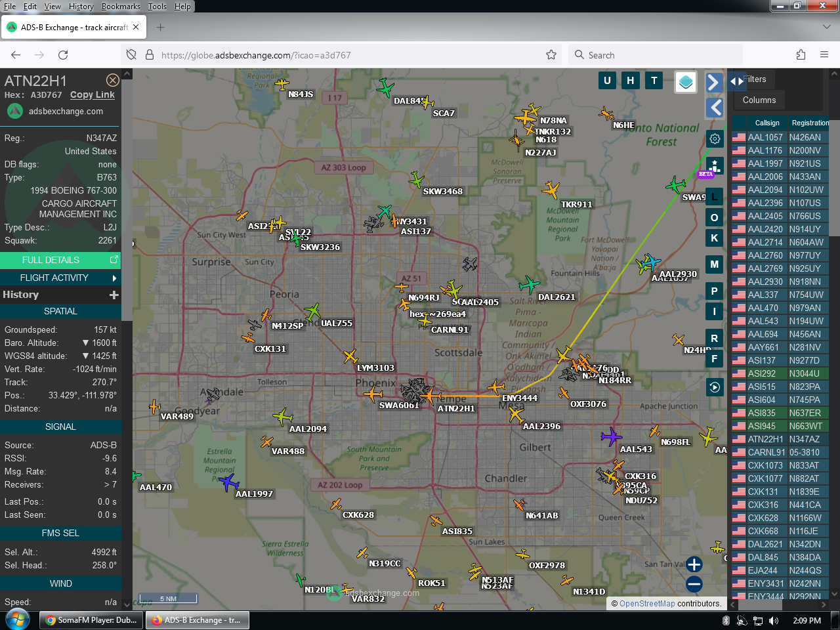Image resolution: width=840 pixels, height=630 pixels.
Task: Open the View menu
Action: [x=52, y=7]
